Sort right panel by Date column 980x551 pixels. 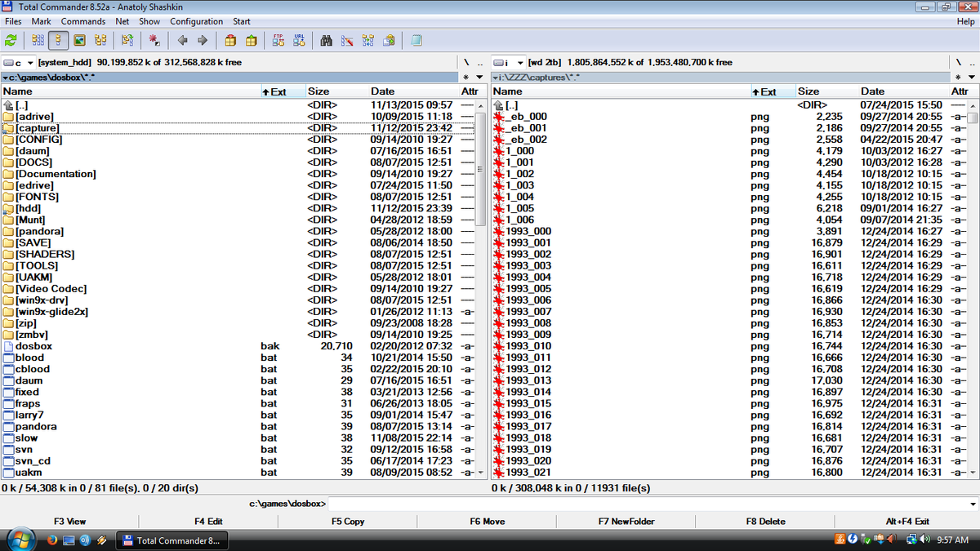pos(902,91)
